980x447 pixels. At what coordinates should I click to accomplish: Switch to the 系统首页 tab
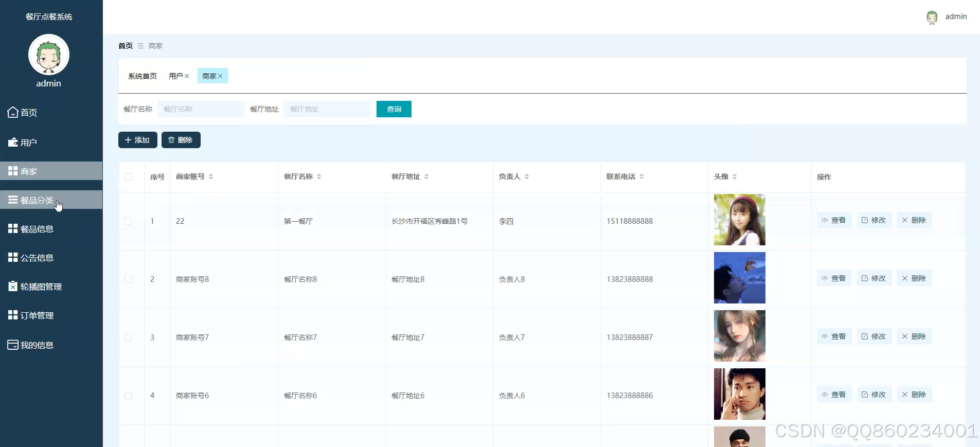click(x=142, y=76)
